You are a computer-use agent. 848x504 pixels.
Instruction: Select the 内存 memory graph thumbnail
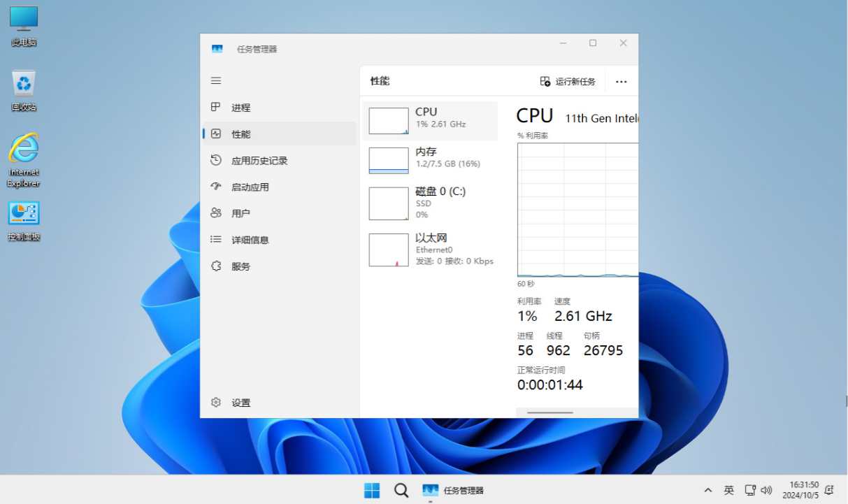[389, 161]
